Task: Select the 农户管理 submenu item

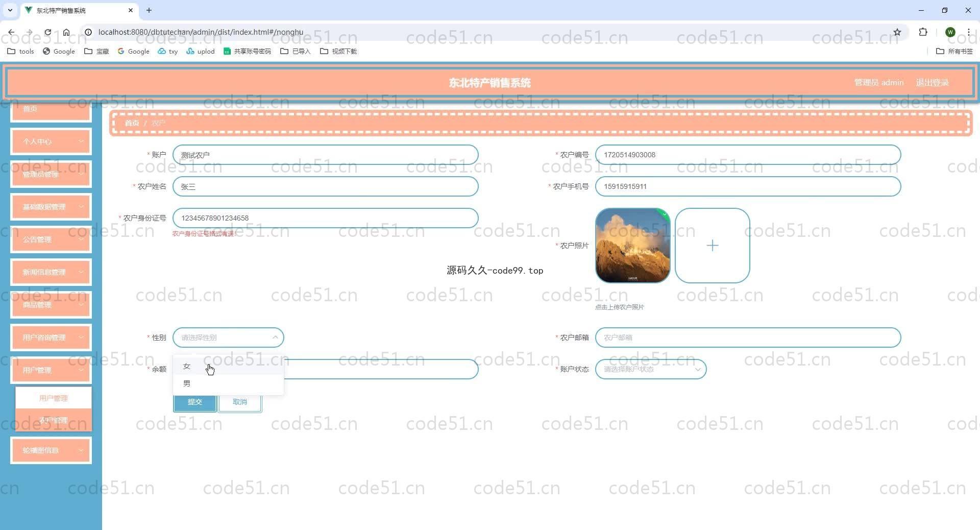Action: (x=54, y=420)
